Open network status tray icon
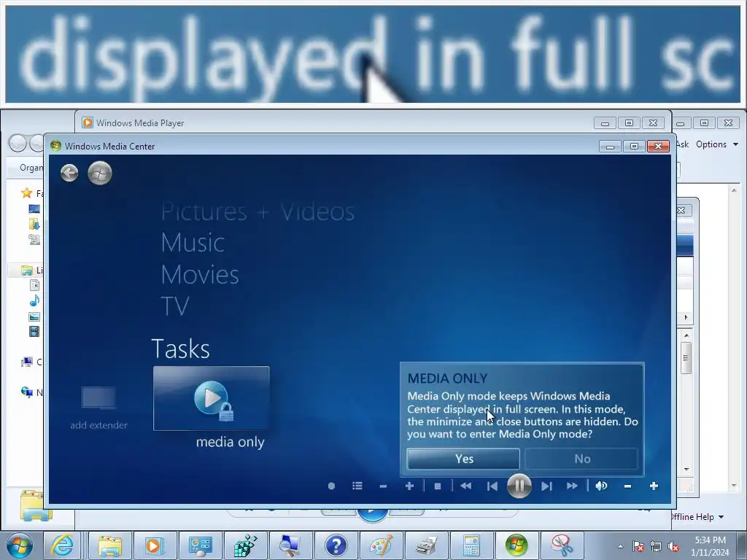 point(656,546)
